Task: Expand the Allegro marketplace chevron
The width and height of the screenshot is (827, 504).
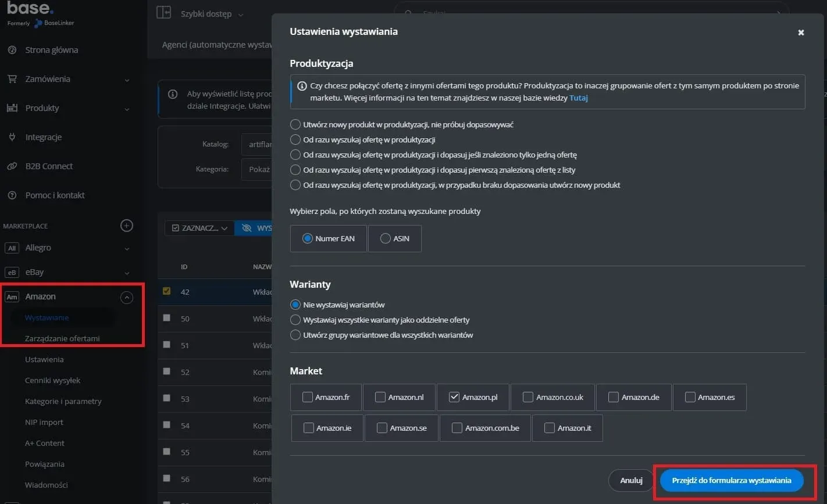Action: coord(127,249)
